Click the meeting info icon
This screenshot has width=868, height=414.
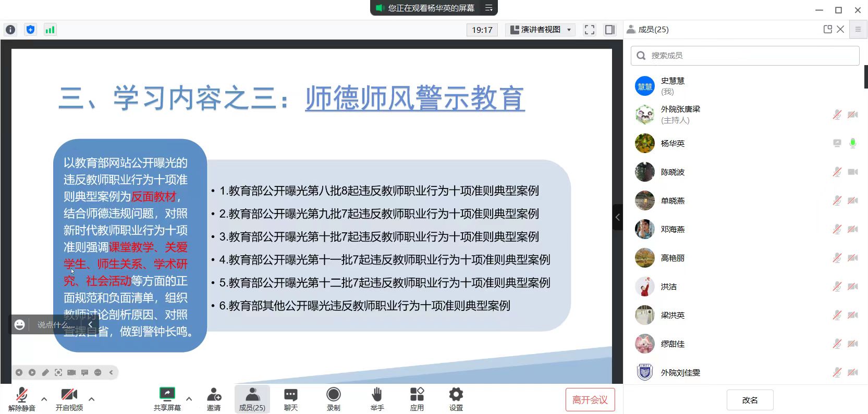point(10,30)
